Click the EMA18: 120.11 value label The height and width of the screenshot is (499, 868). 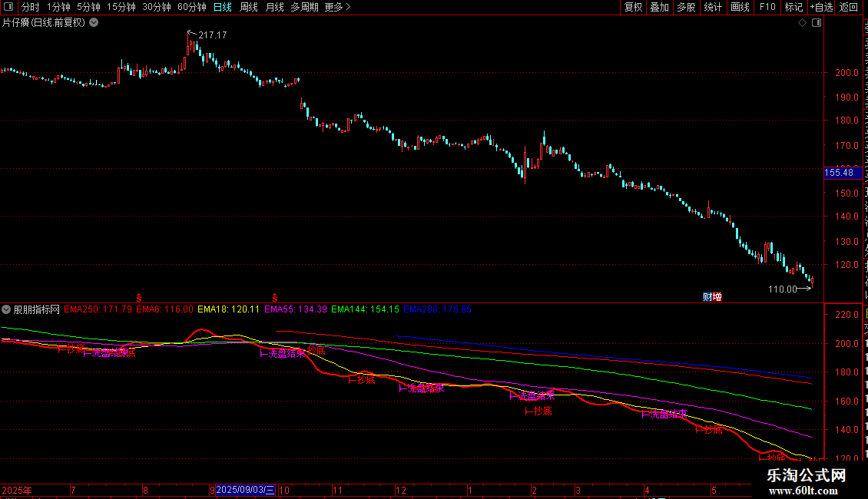point(229,309)
